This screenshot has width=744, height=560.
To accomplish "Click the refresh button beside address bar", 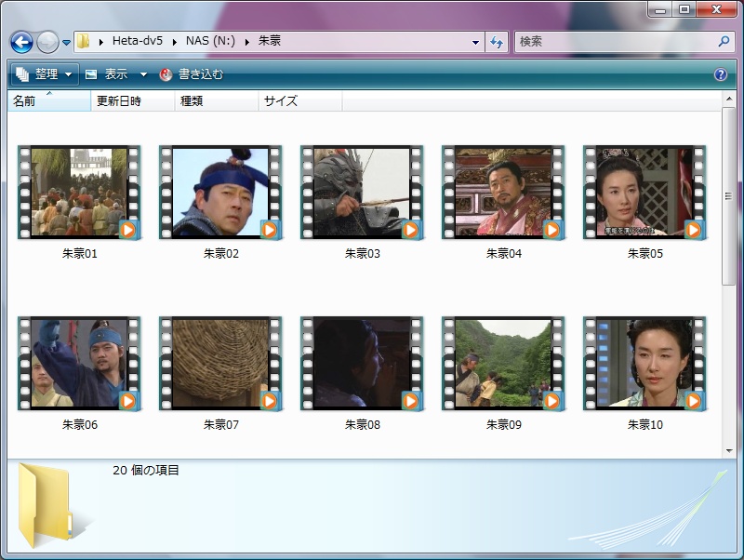I will coord(497,42).
